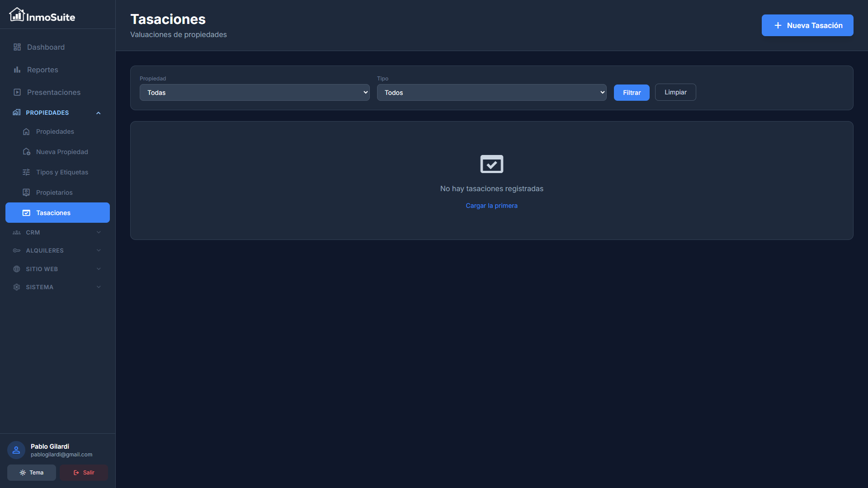
Task: Toggle the Tema theme switch
Action: point(32,473)
